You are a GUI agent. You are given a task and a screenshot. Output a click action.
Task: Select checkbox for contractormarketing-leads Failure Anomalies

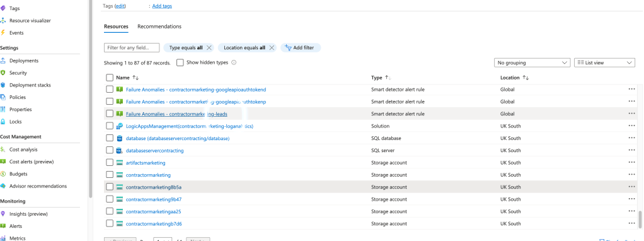[109, 113]
